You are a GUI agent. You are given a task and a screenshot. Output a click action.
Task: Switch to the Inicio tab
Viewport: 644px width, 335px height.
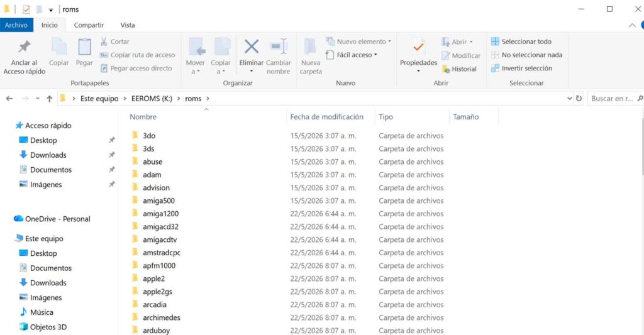(49, 25)
